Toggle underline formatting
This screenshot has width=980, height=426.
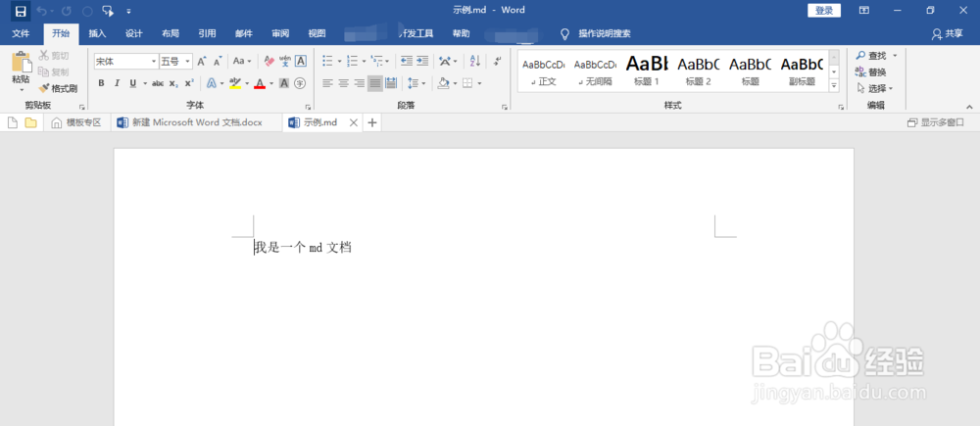point(132,83)
